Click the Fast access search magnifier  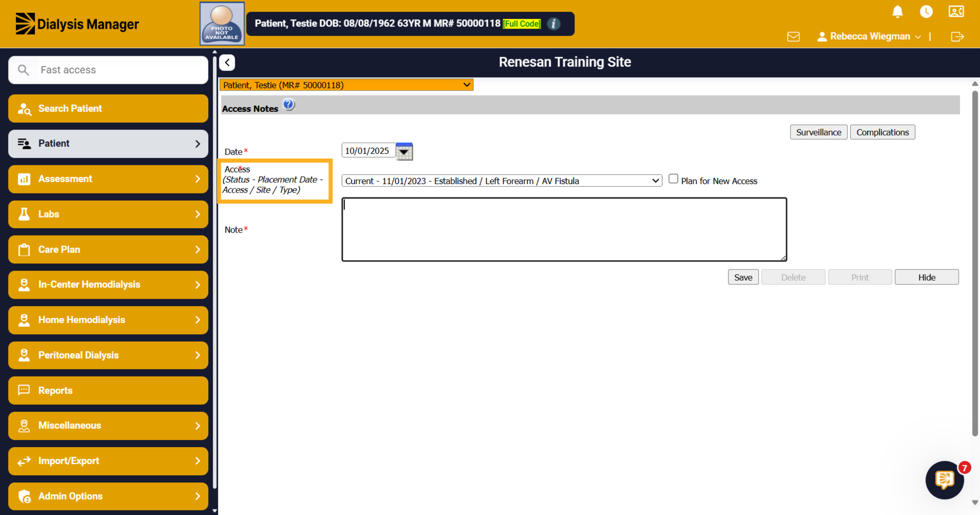point(23,70)
